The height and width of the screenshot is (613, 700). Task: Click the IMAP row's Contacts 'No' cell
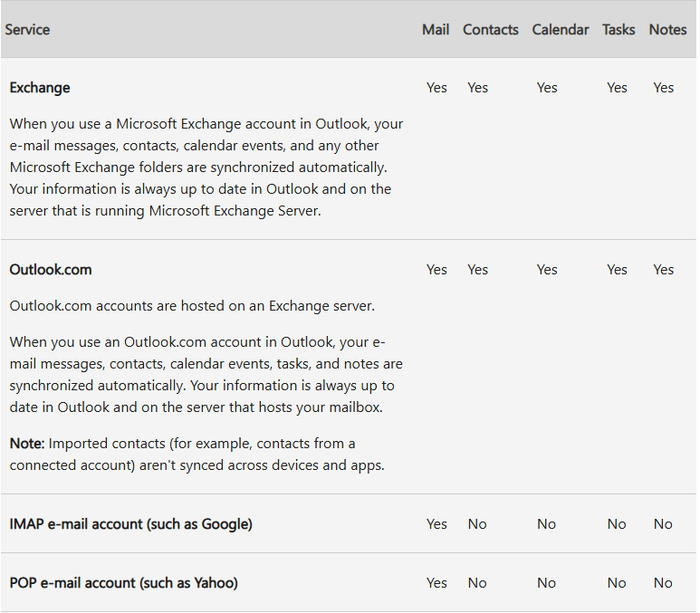477,524
